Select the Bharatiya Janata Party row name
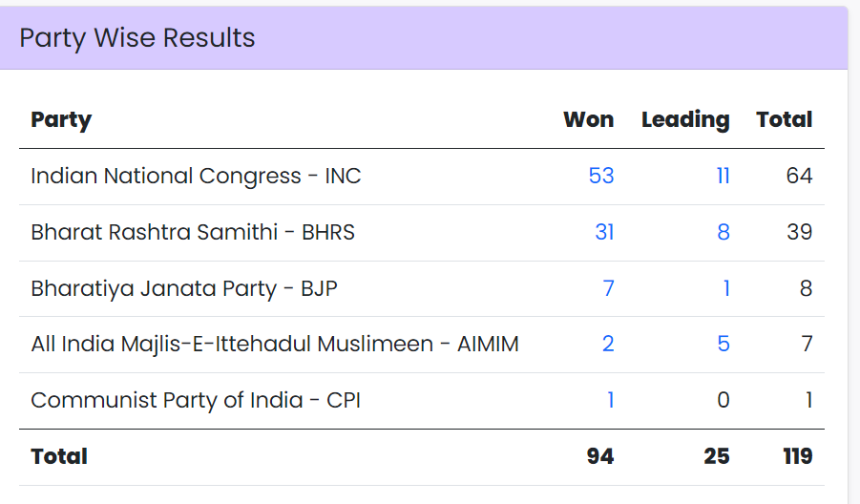The width and height of the screenshot is (860, 504). click(184, 288)
